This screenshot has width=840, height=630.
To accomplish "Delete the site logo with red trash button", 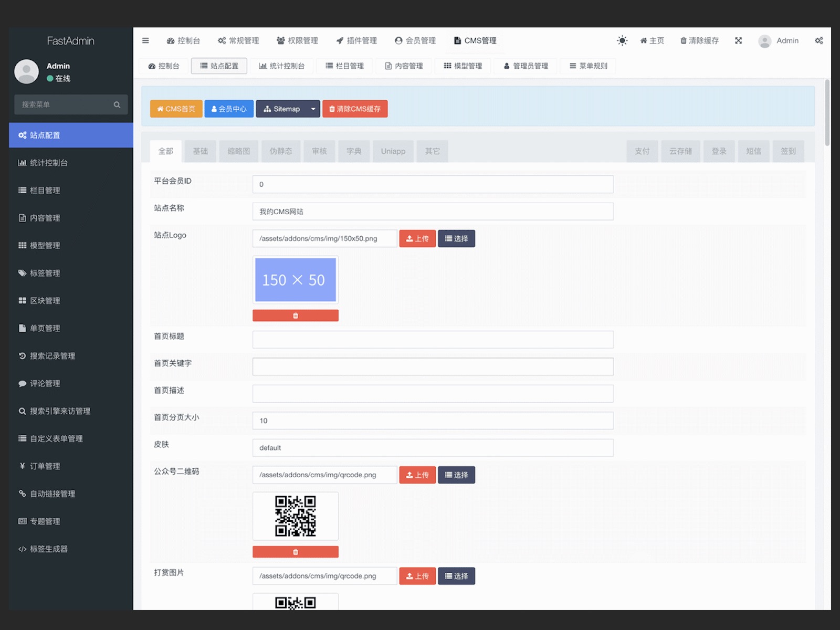I will tap(296, 316).
